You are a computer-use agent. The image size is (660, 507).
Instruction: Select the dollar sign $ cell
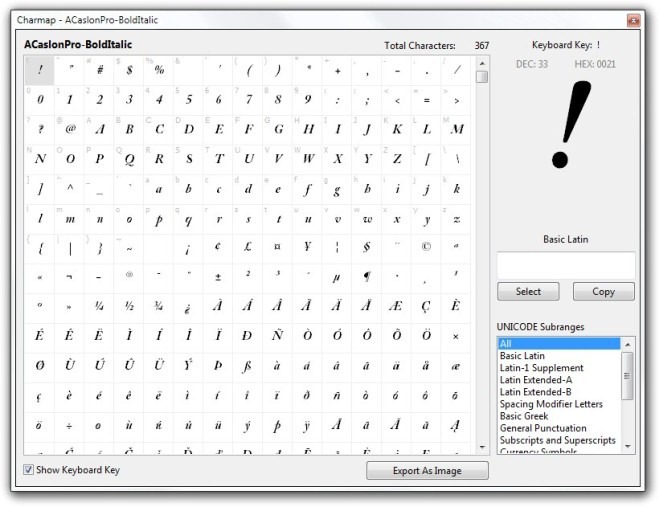[129, 70]
